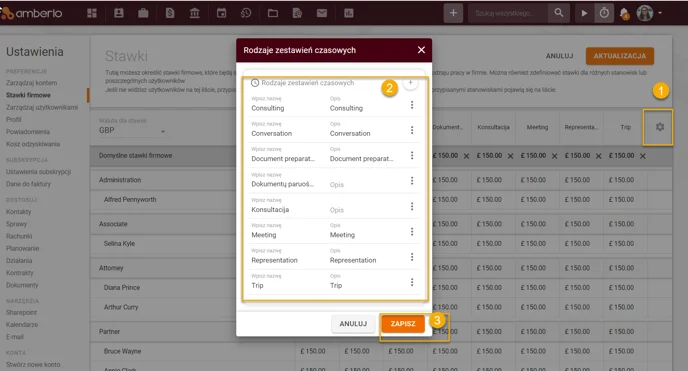Click the ZAPISZ save button

tap(403, 324)
